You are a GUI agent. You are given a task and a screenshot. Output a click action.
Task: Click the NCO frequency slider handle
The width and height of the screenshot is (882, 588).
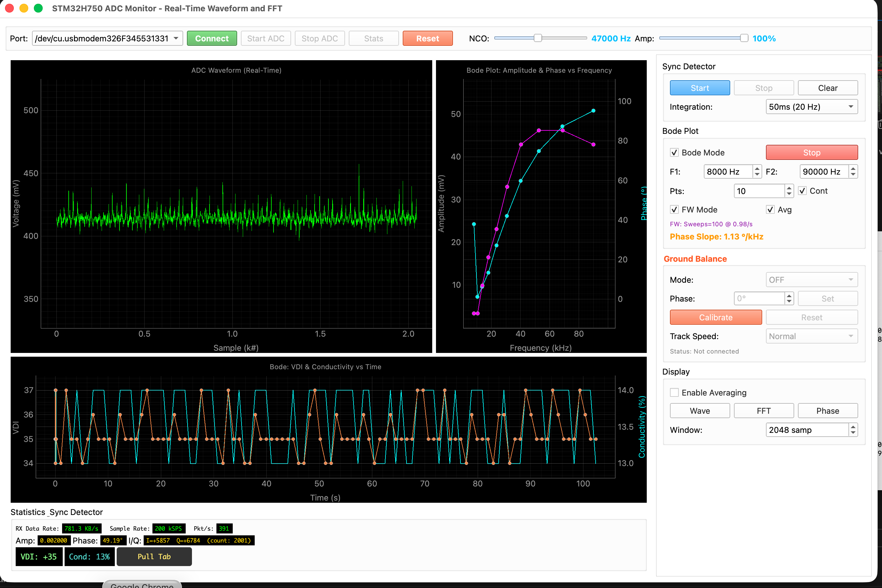coord(538,38)
